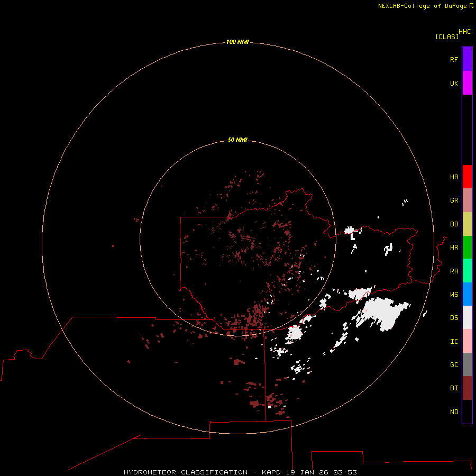Screen dimensions: 476x476
Task: Click the 19 JAN 26 date text
Action: [x=308, y=472]
